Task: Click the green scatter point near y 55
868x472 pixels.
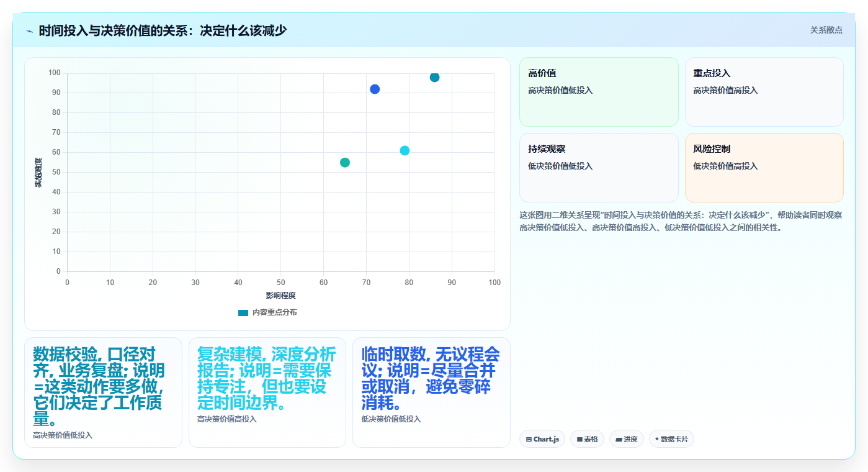Action: point(345,163)
